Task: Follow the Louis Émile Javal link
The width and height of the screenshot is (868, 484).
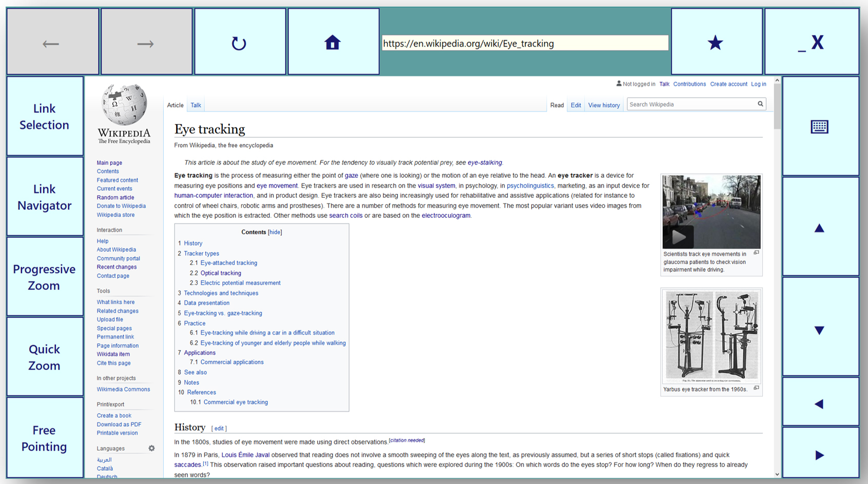Action: 245,455
